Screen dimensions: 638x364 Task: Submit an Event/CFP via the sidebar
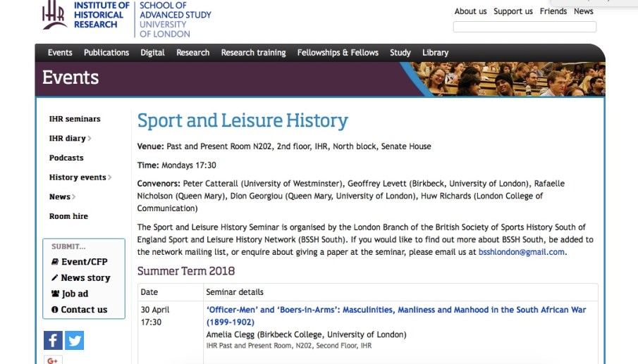84,262
